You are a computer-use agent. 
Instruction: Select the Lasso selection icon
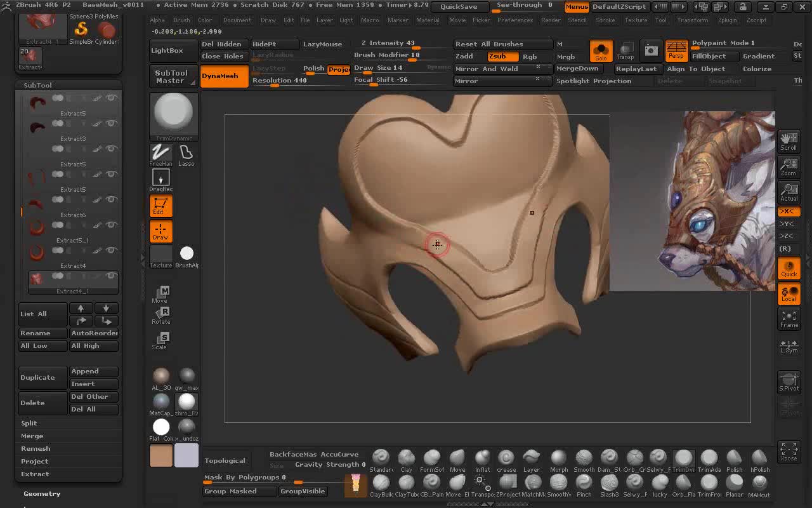tap(186, 155)
